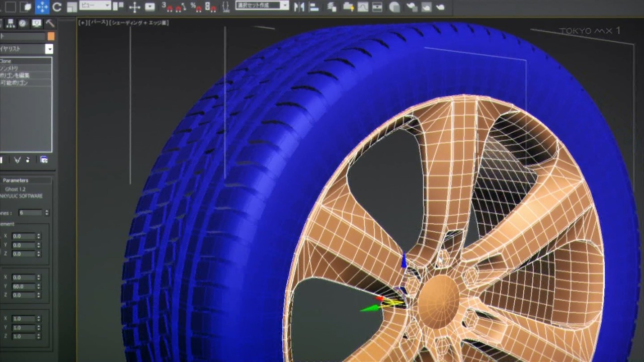644x362 pixels.
Task: Select the Clone modifier in the stack
Action: 26,61
